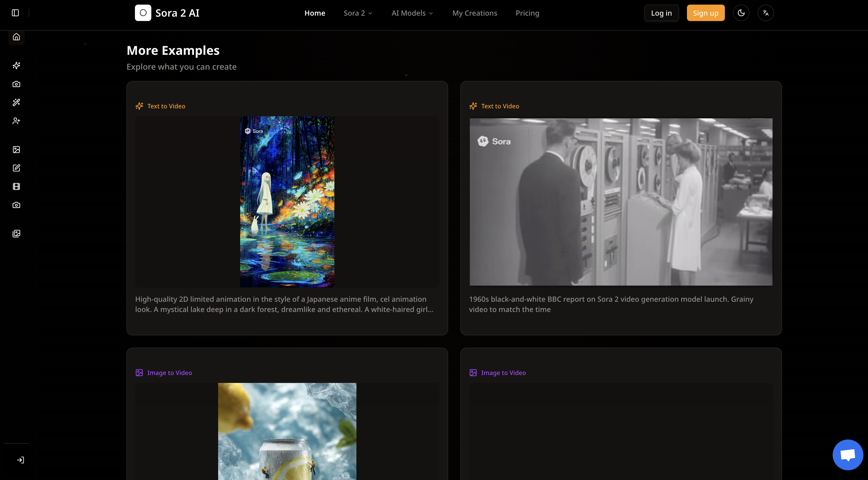Click the home icon in the sidebar

(16, 37)
